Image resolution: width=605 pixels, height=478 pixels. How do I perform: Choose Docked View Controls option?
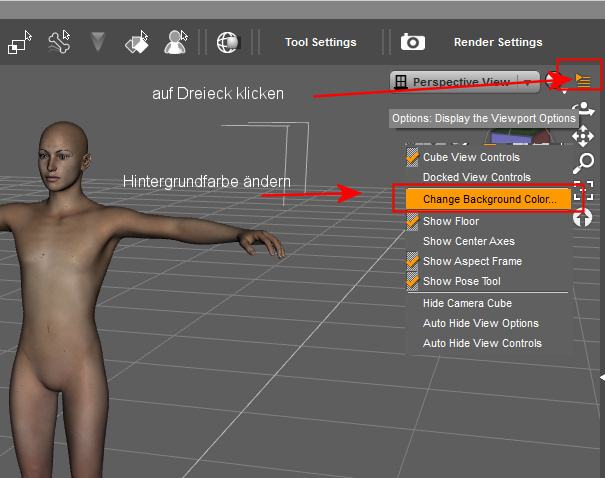pyautogui.click(x=488, y=177)
